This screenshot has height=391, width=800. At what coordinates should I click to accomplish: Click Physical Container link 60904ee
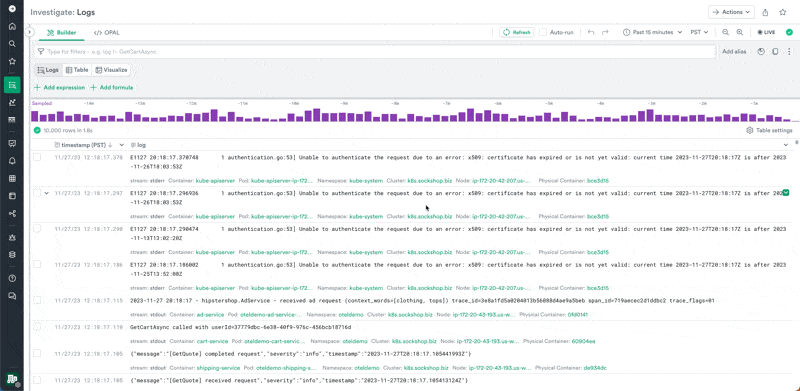point(584,341)
